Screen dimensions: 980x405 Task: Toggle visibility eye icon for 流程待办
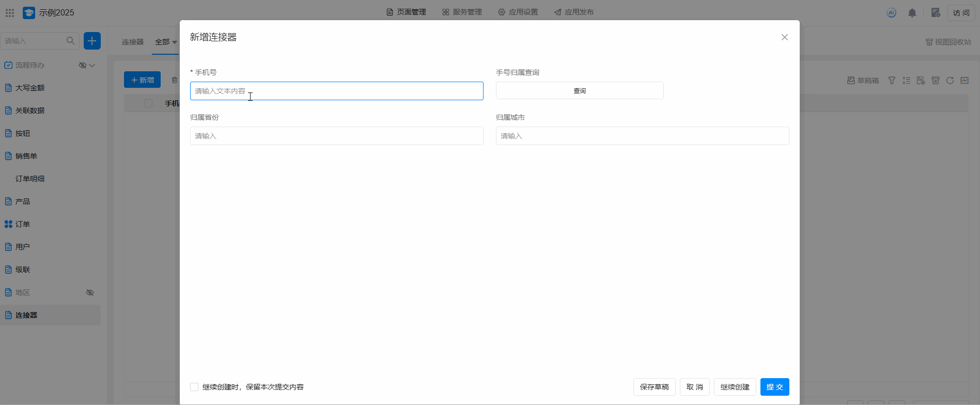tap(82, 66)
